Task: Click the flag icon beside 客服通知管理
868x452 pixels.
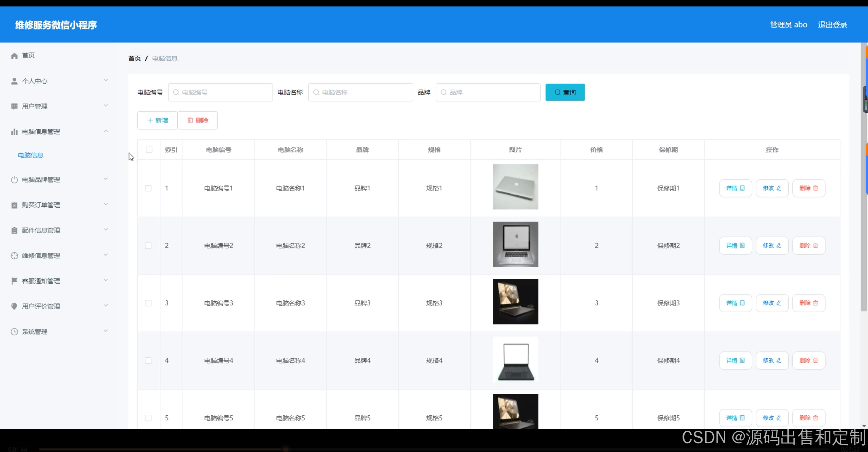Action: [14, 281]
